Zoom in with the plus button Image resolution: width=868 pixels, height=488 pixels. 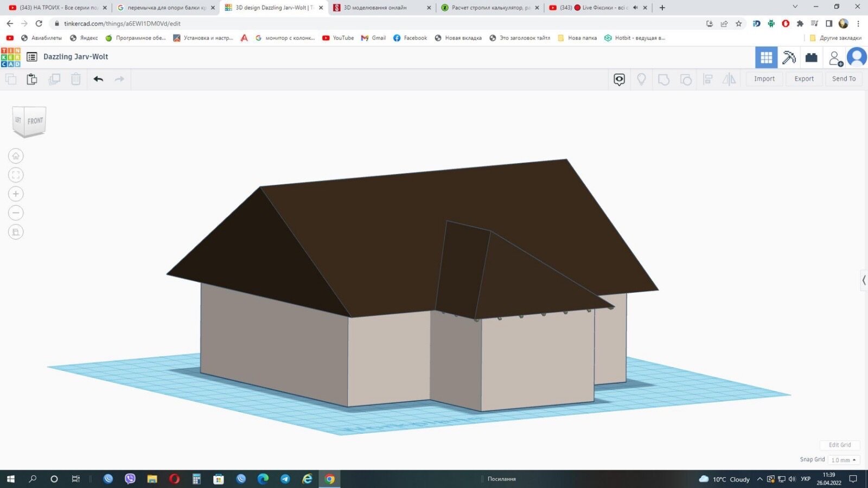click(16, 194)
